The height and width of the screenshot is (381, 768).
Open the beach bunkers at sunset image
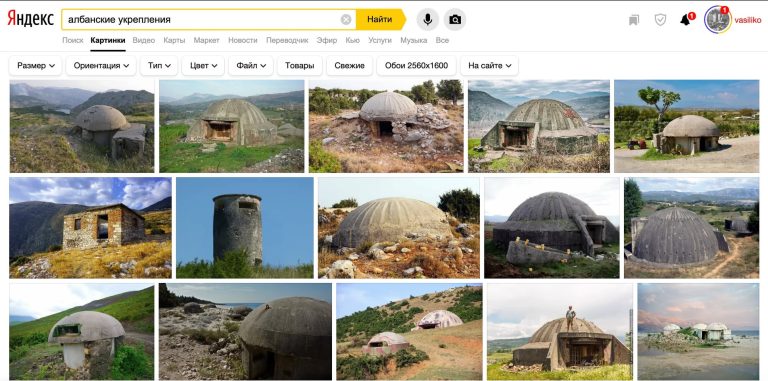(x=698, y=332)
